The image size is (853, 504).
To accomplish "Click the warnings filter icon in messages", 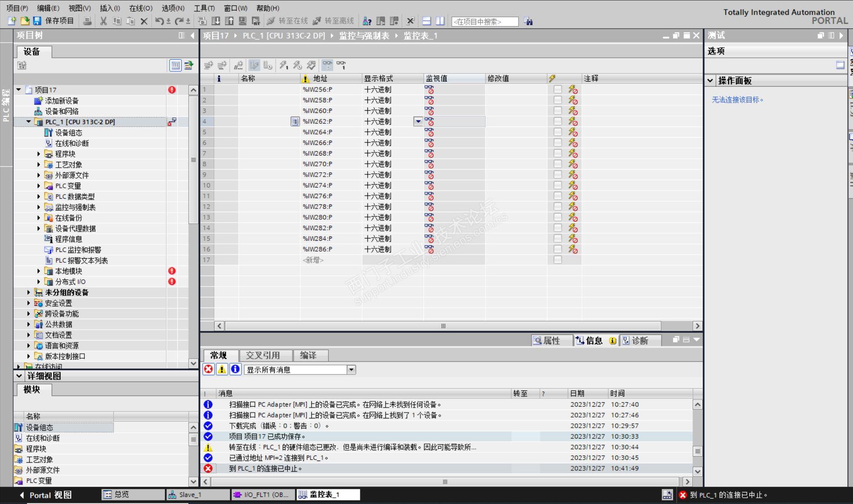I will pos(222,369).
